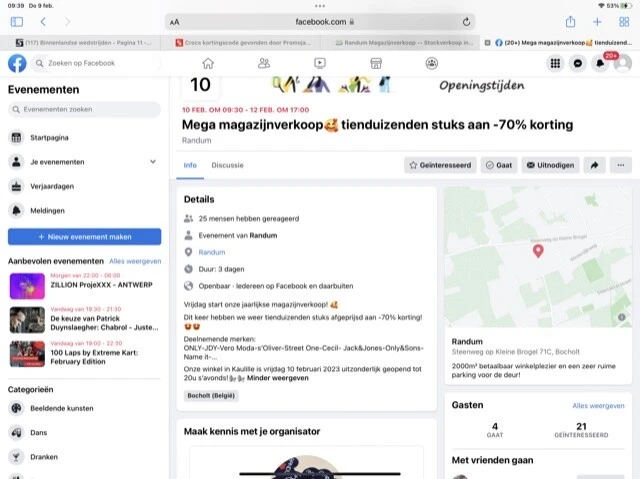Viewport: 640px width, 479px height.
Task: Select Mega magazijnverkoop Facebook tab
Action: coord(561,42)
